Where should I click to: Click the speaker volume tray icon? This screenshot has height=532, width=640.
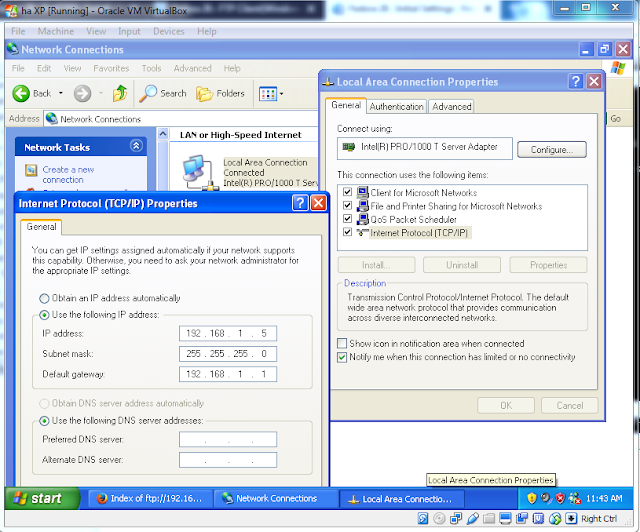pos(546,498)
